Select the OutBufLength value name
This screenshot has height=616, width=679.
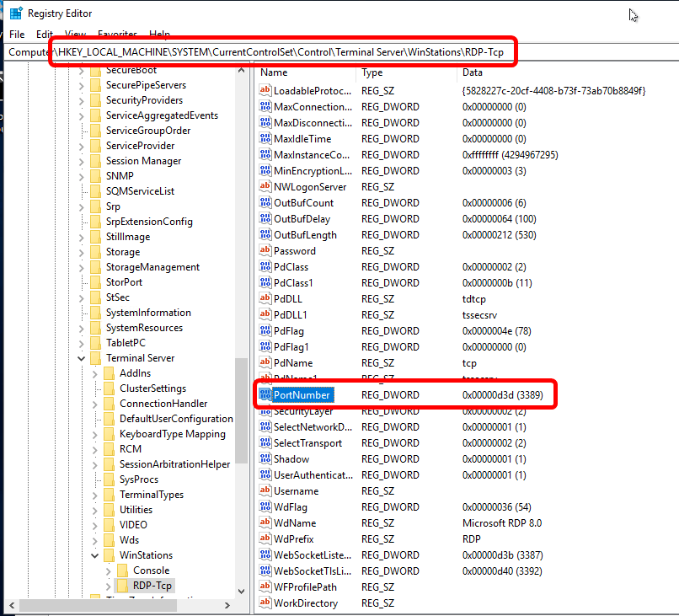point(305,235)
